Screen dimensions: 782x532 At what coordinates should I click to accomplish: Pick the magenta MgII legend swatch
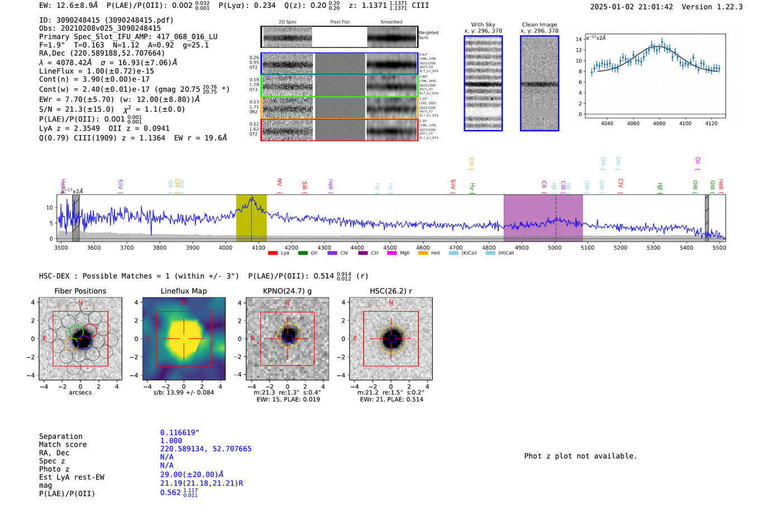point(392,253)
